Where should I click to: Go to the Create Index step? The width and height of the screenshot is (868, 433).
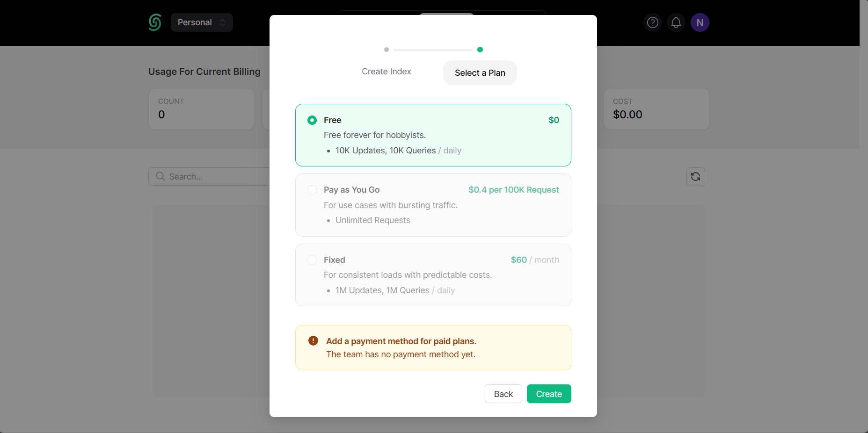[x=386, y=72]
